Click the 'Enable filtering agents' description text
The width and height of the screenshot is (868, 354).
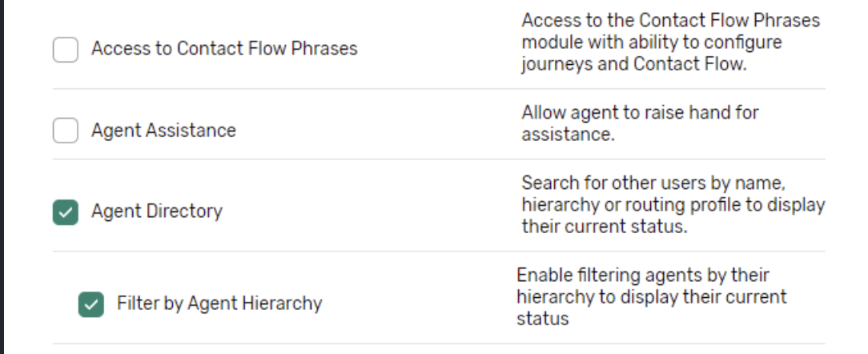tap(651, 297)
